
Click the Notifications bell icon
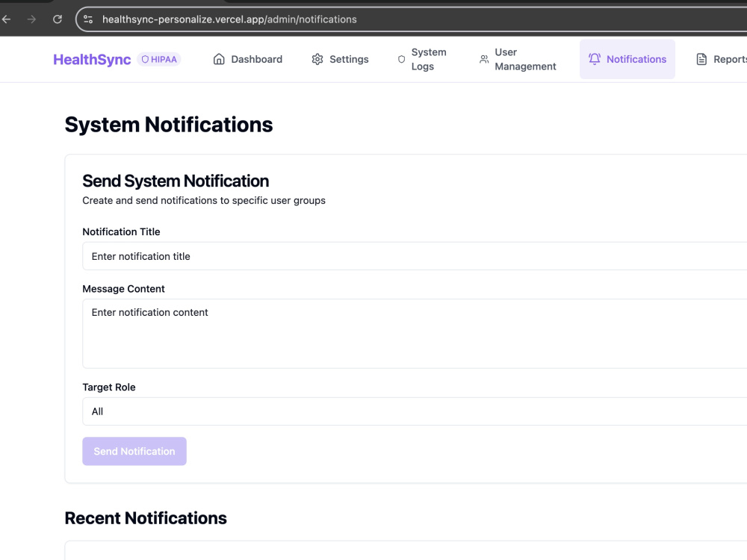[595, 59]
